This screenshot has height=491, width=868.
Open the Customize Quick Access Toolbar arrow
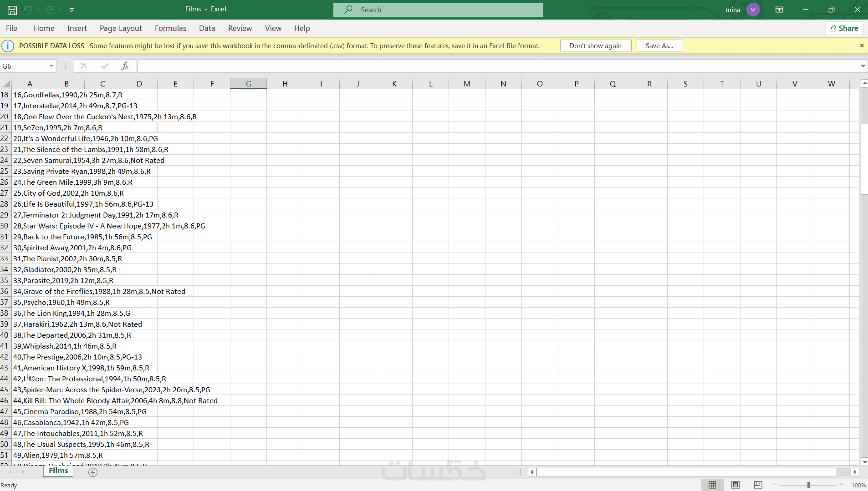point(71,10)
